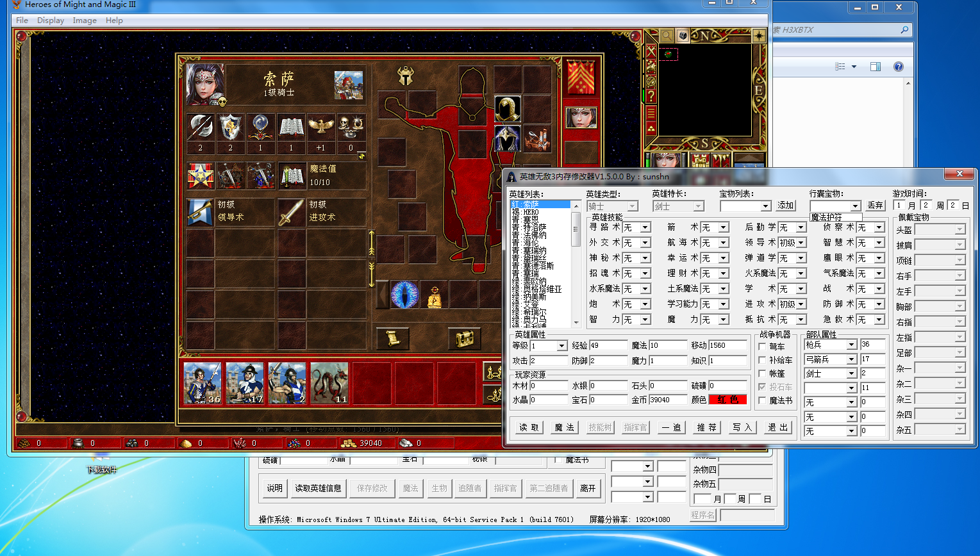Click the hero specialty star medal icon

pyautogui.click(x=201, y=176)
